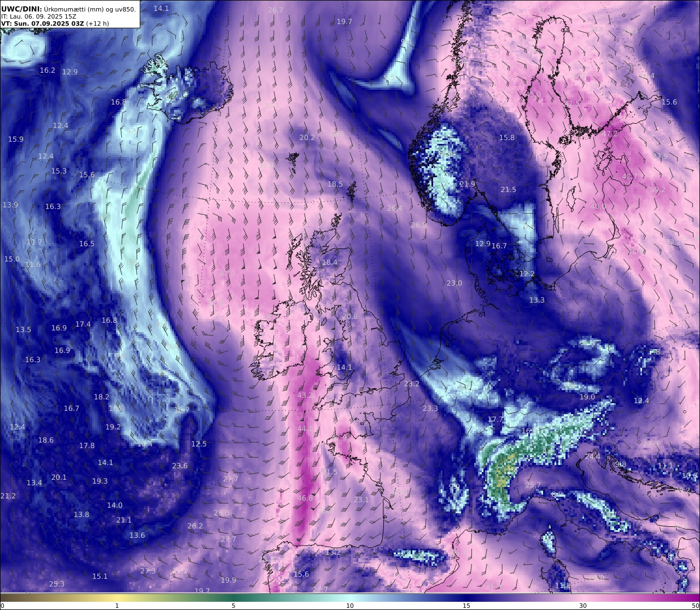Click the map value 13.6

coord(137,536)
